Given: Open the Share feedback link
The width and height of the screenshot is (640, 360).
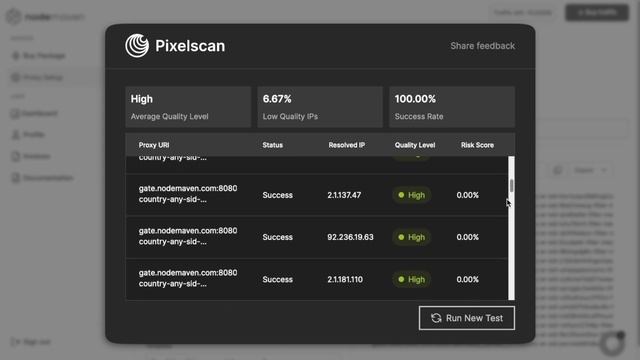Looking at the screenshot, I should 482,46.
